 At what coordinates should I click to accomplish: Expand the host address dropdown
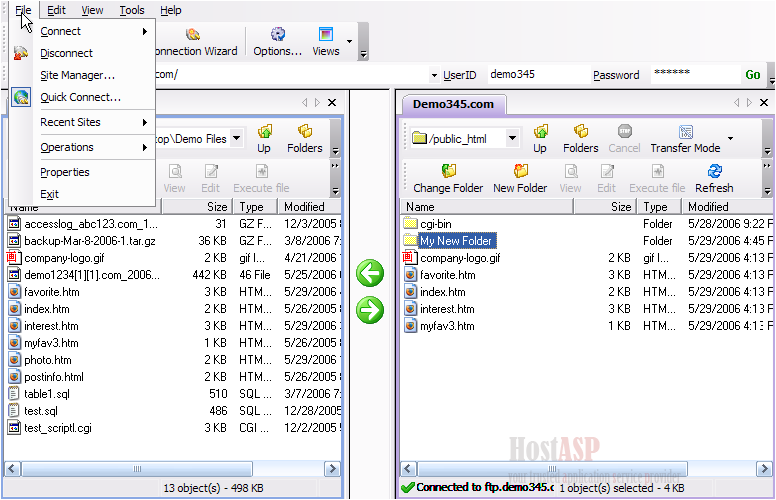tap(434, 75)
